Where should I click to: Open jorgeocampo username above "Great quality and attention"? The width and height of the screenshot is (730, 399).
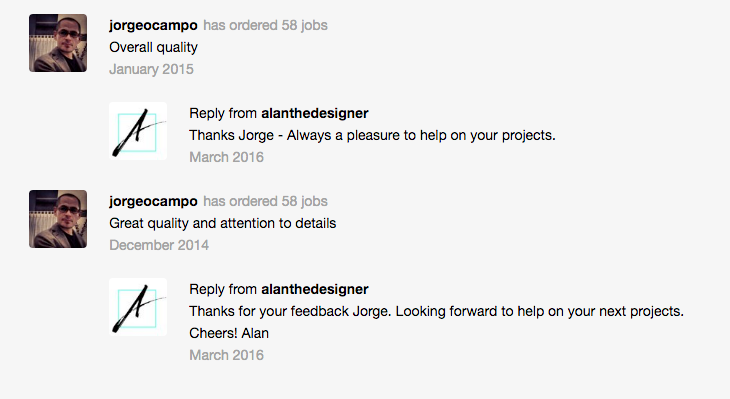(x=153, y=201)
